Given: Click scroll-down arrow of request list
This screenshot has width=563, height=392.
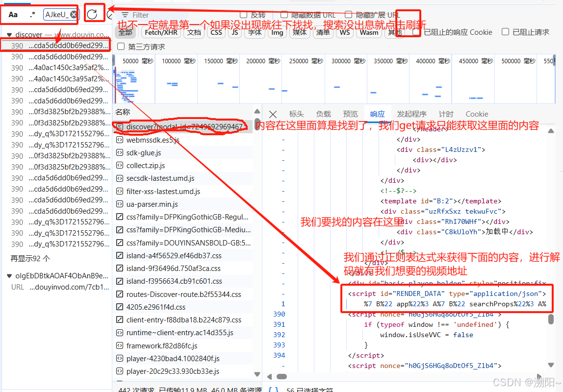Looking at the screenshot, I should [x=257, y=374].
